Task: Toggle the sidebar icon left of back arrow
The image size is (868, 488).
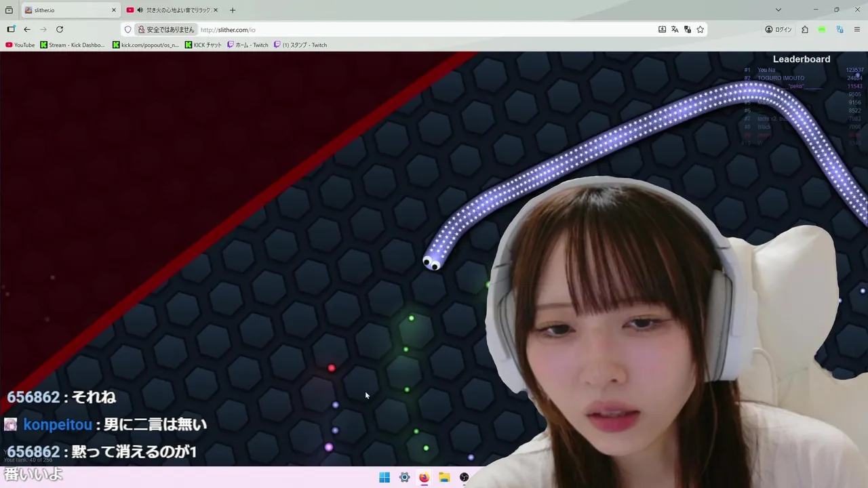Action: pos(11,29)
